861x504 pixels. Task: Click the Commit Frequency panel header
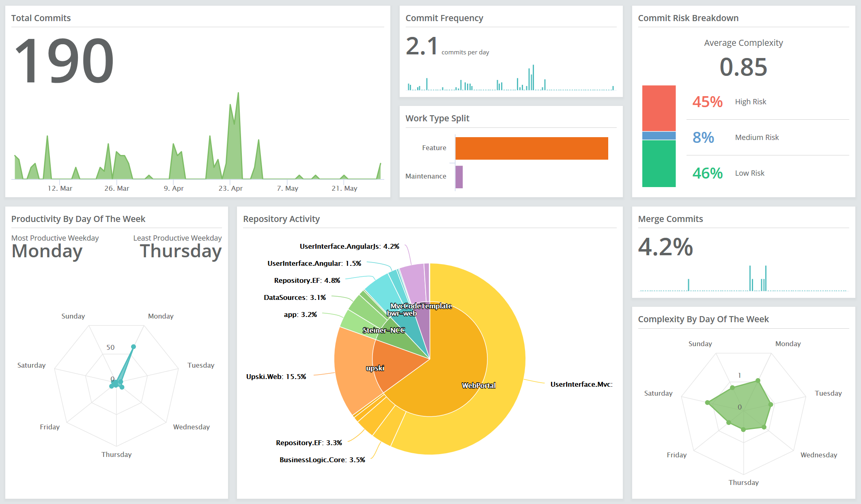coord(445,18)
